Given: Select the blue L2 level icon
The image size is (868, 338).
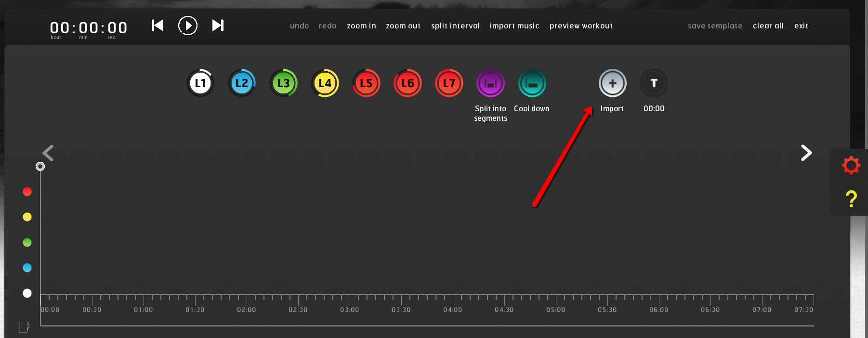Looking at the screenshot, I should click(x=242, y=83).
